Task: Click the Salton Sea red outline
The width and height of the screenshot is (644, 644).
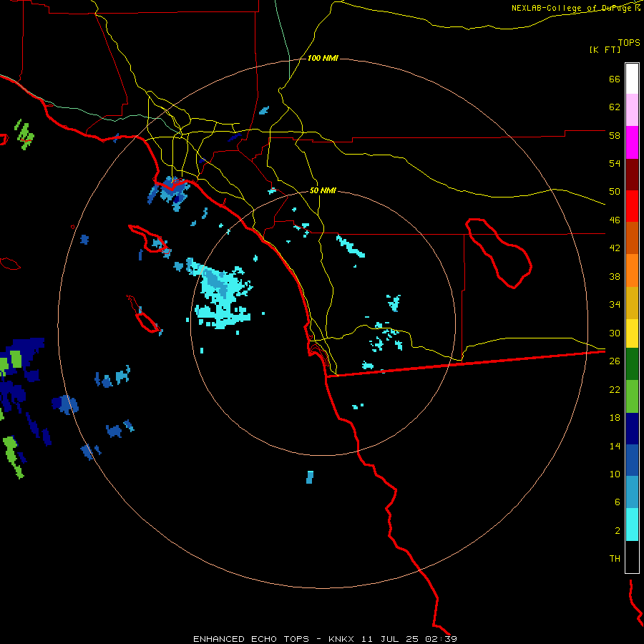Action: [499, 253]
